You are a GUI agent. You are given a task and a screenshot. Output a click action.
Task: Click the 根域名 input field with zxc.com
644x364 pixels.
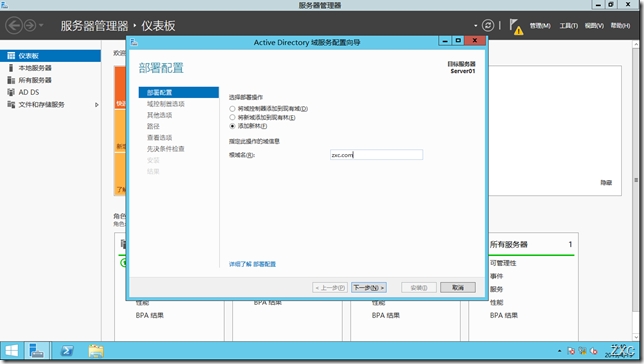click(376, 155)
